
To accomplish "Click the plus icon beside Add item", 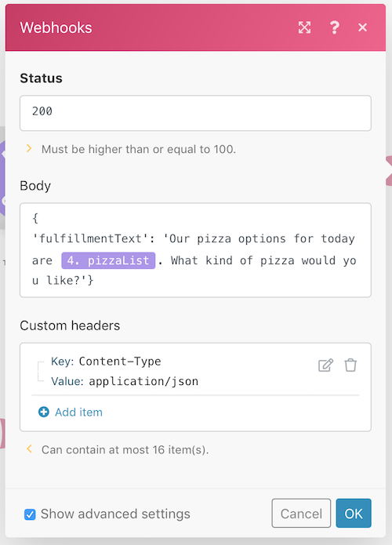I will pos(43,412).
